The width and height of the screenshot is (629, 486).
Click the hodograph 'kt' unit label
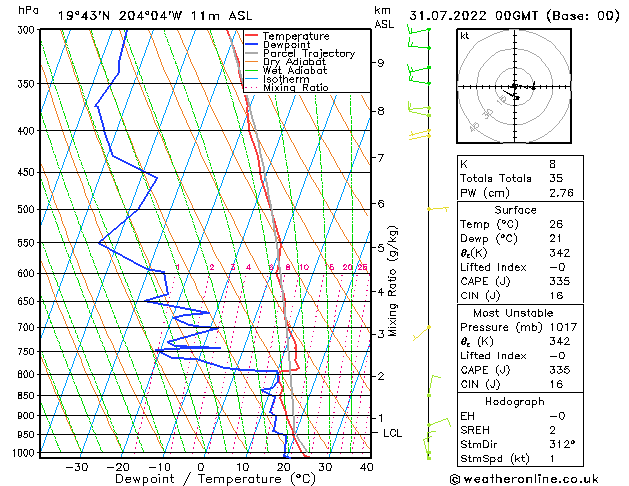click(465, 36)
